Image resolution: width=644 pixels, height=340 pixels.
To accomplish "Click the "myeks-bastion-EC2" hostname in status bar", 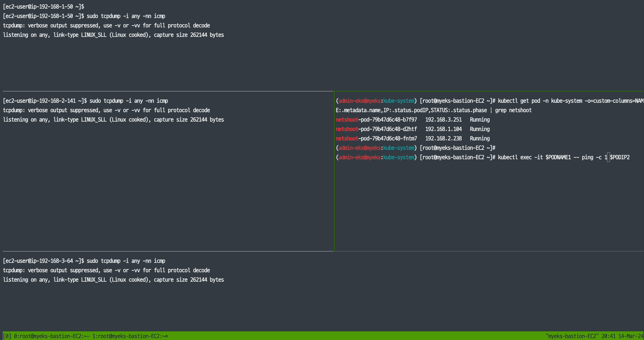I will pyautogui.click(x=572, y=336).
